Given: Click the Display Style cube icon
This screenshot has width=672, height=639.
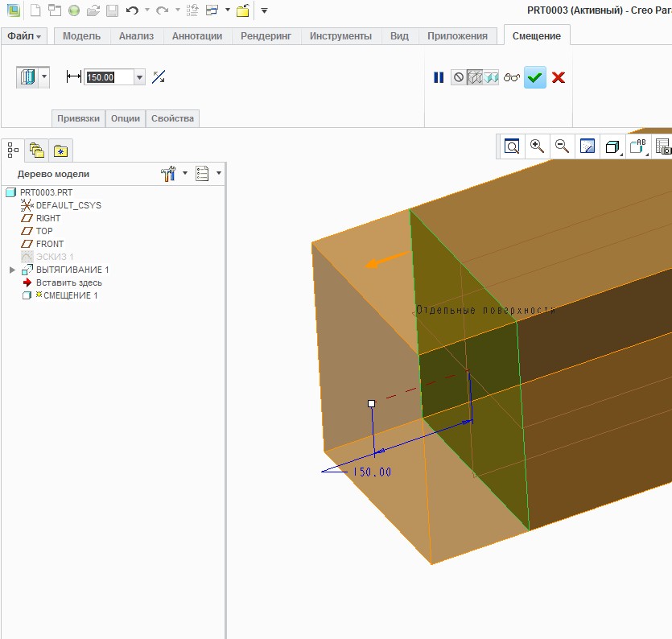Looking at the screenshot, I should pos(612,147).
